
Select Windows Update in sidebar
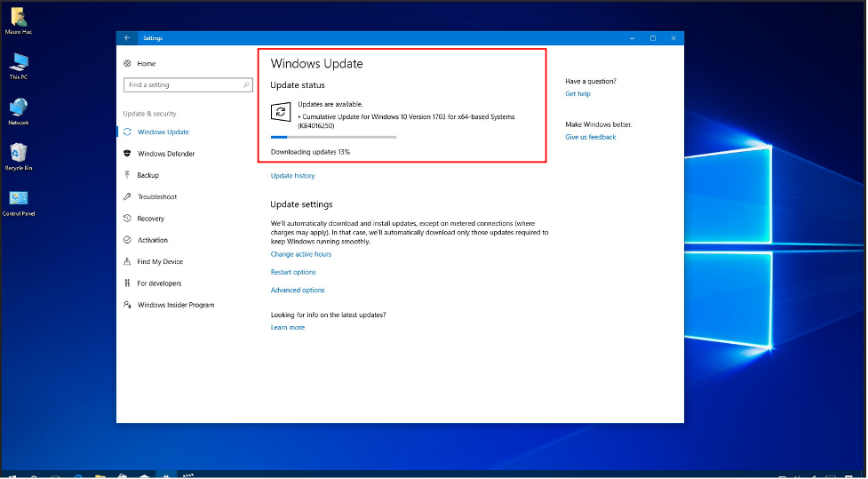(x=163, y=132)
